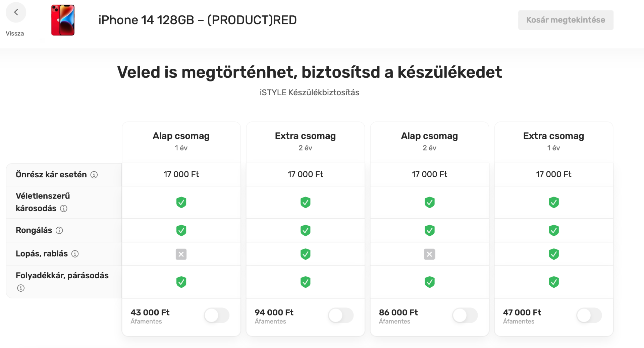Click the Vissza link
This screenshot has width=644, height=348.
click(x=14, y=33)
